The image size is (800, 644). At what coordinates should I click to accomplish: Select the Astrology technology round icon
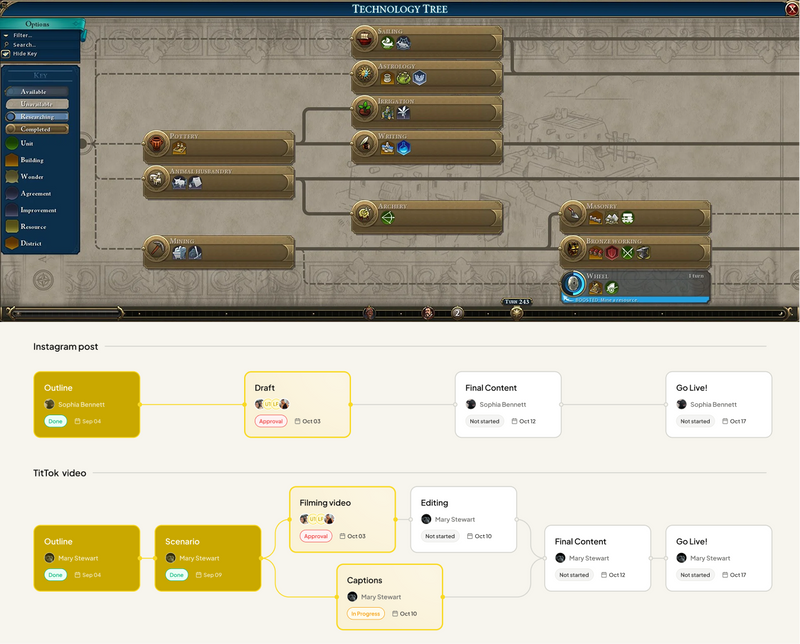tap(364, 73)
